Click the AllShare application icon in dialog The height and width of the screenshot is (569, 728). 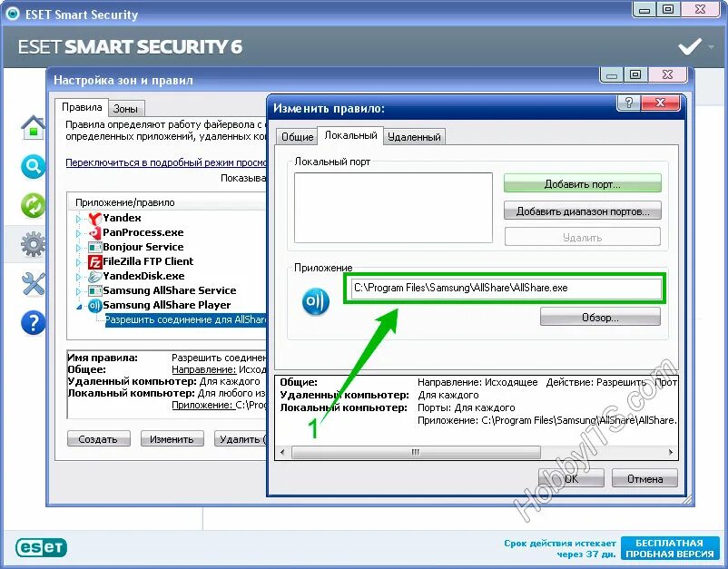(x=316, y=301)
